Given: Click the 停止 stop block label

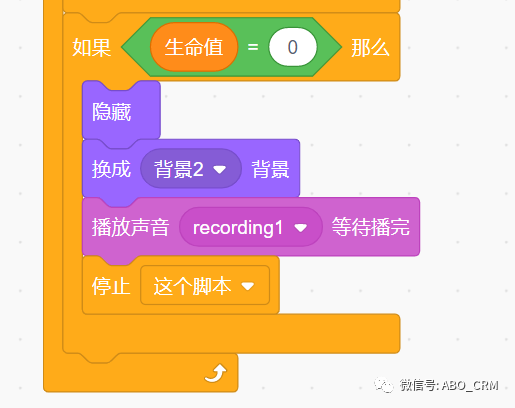Looking at the screenshot, I should click(x=111, y=286).
